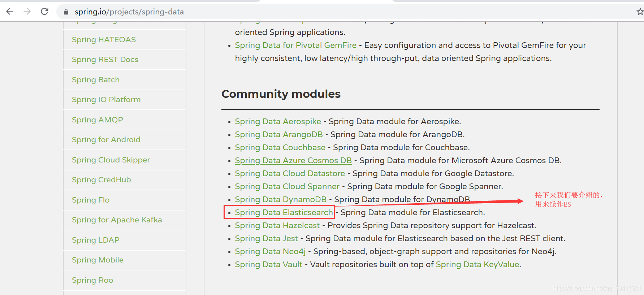Visit the Spring Data DynamoDB link
This screenshot has height=295, width=644.
281,199
